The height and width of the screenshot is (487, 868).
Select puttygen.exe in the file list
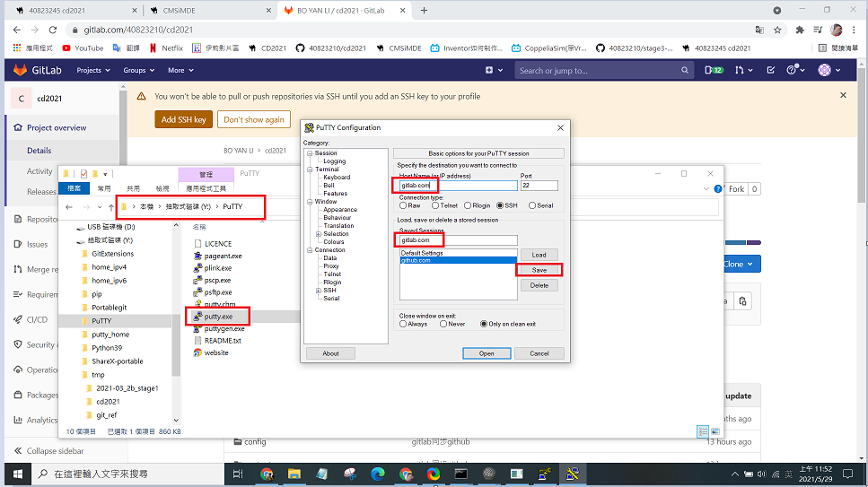tap(224, 329)
